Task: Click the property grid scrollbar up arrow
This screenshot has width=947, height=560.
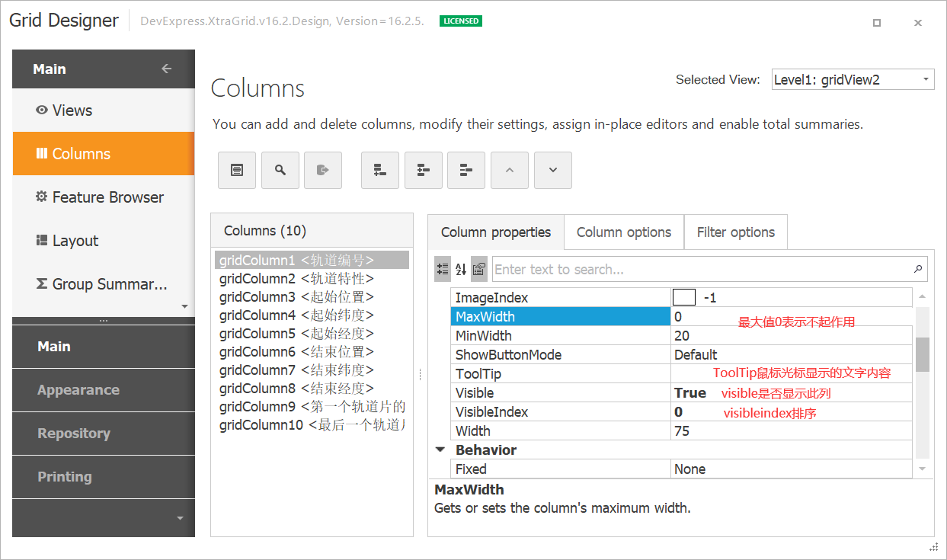Action: pos(923,296)
